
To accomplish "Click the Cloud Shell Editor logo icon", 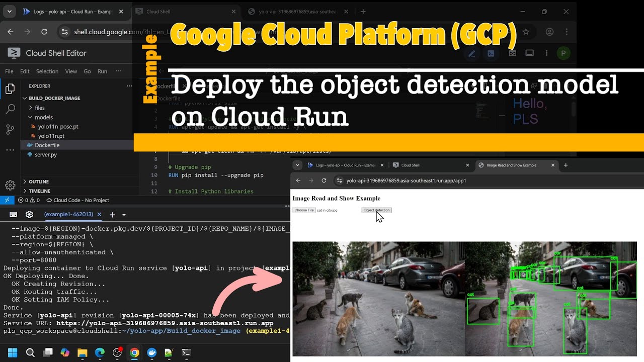I will [14, 53].
